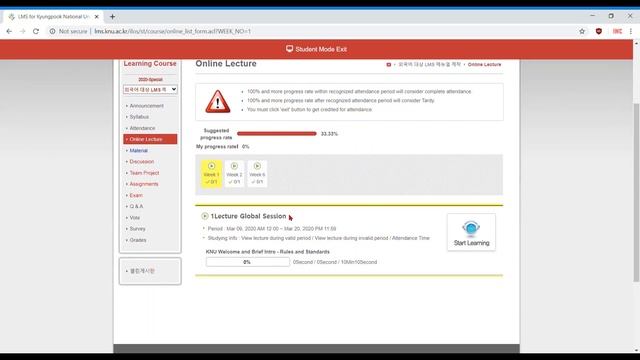640x360 pixels.
Task: Click the warning triangle icon
Action: [218, 101]
